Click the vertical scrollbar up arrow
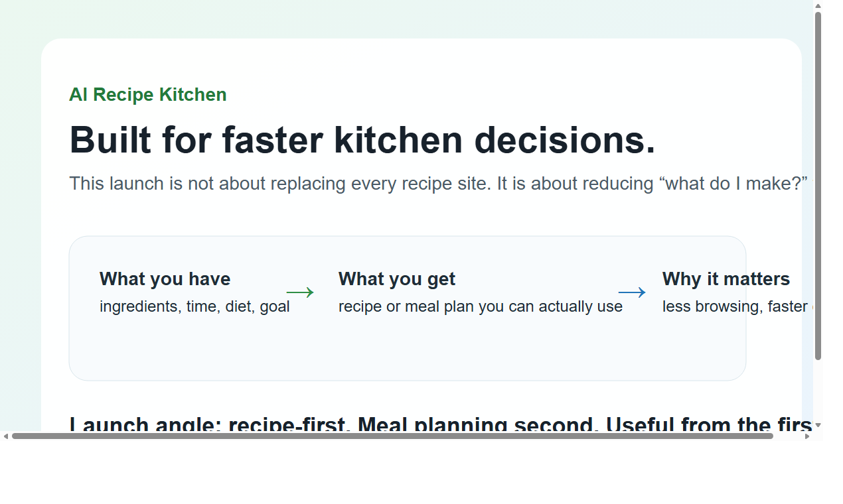843x504 pixels. pyautogui.click(x=818, y=6)
